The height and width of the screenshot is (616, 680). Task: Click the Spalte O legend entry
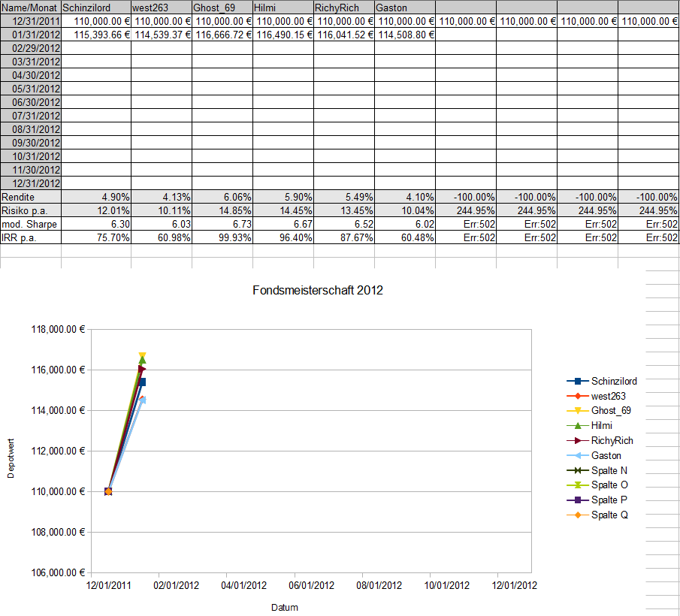[x=597, y=485]
